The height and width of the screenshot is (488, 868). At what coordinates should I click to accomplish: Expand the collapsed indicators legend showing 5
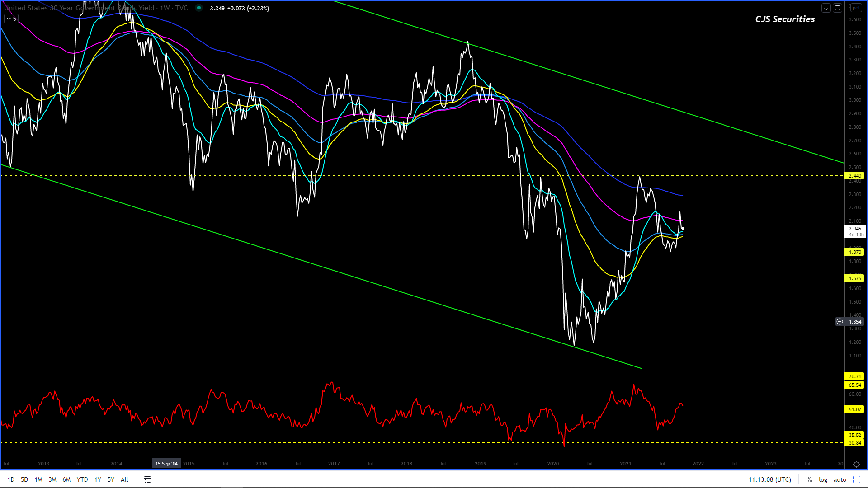click(11, 19)
